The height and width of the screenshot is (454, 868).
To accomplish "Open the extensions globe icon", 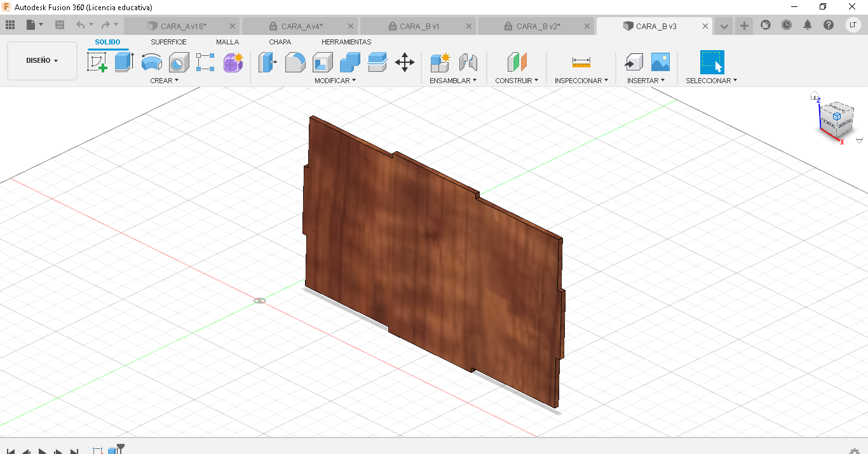I will [766, 25].
